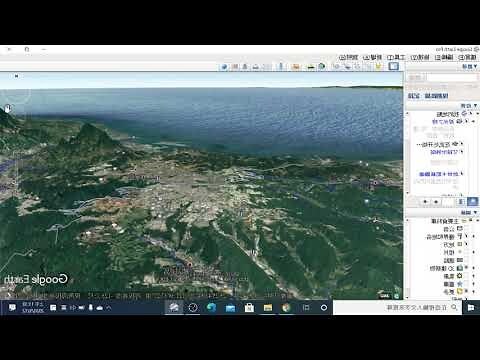This screenshot has height=360, width=480.
Task: Click the Record a Tour camera icon
Action: 337,66
